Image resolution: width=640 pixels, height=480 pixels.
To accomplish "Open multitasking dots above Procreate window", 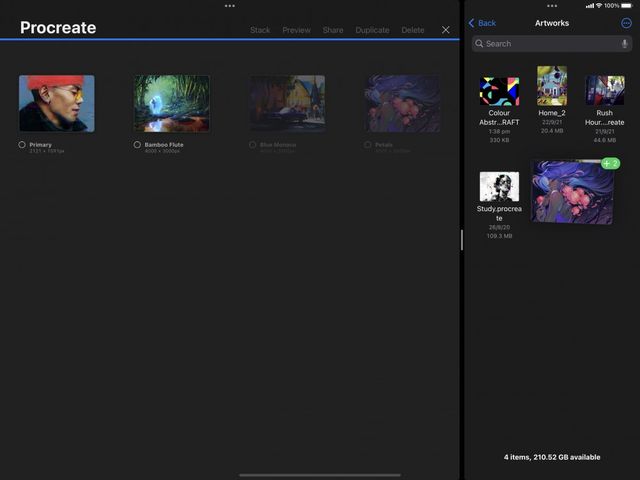I will point(230,6).
